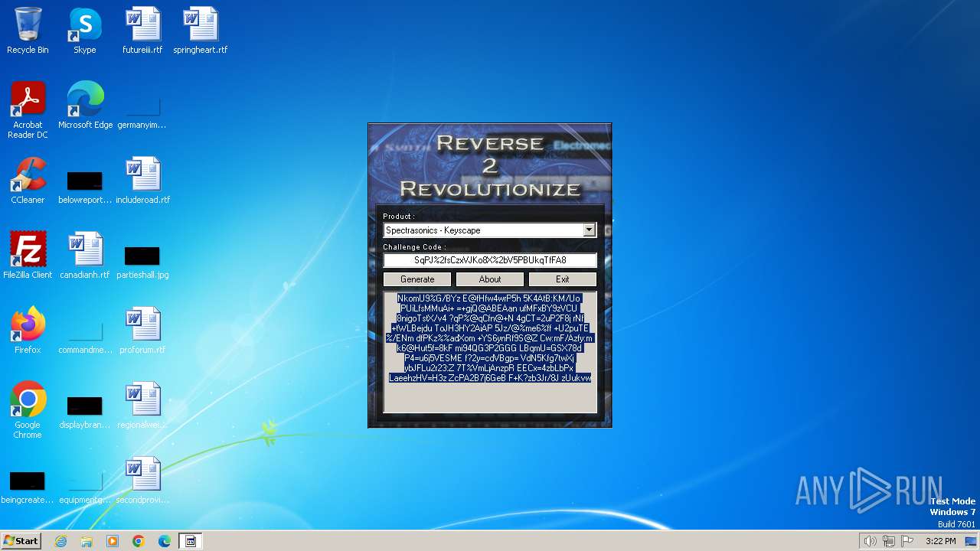Open Acrobat Reader DC shortcut
Screen dimensions: 980x551
pyautogui.click(x=28, y=110)
